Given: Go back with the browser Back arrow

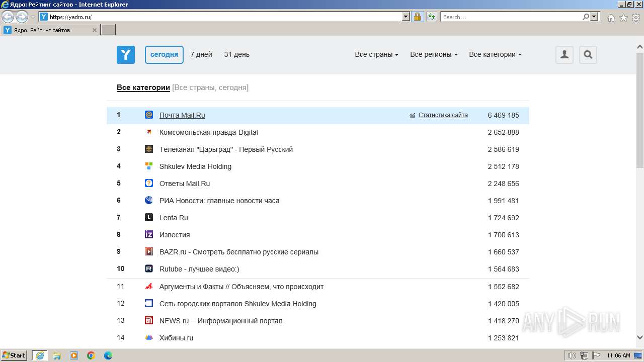Looking at the screenshot, I should point(8,17).
